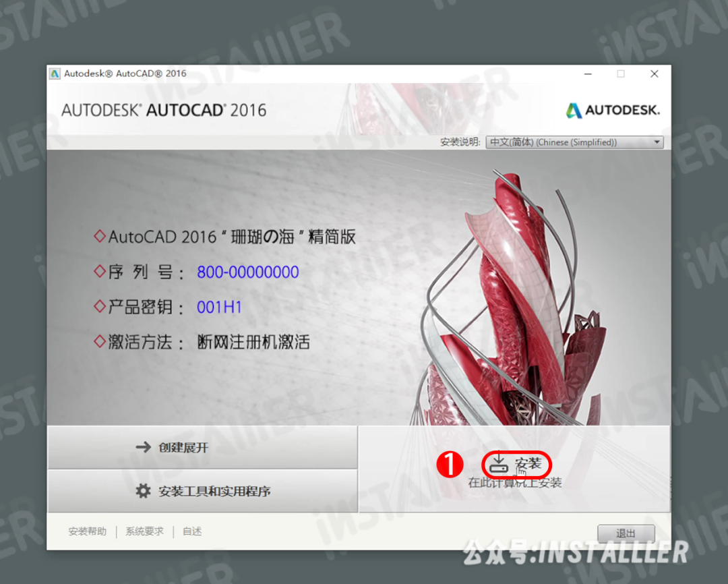728x584 pixels.
Task: Click the AUTODESK AUTOCAD 2016 heading
Action: 164,110
